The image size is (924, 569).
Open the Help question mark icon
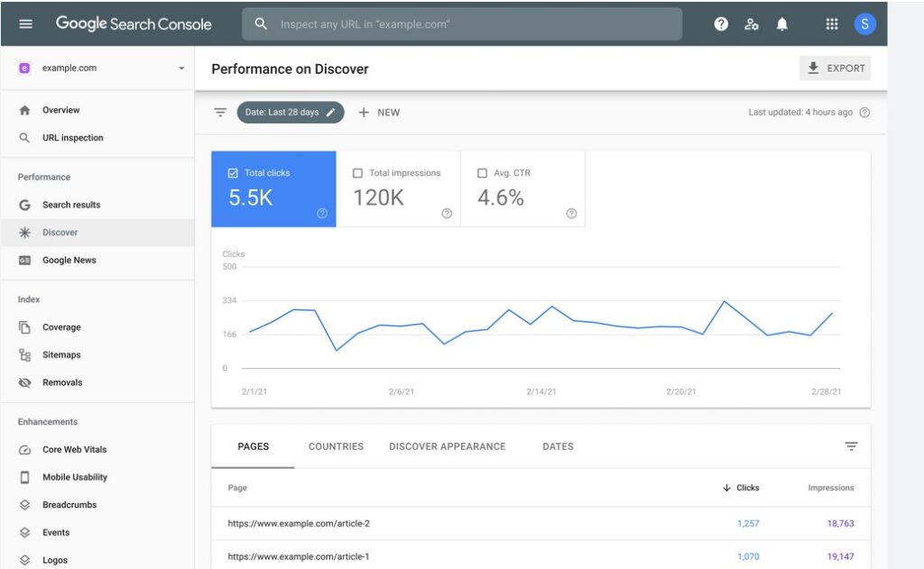point(721,24)
